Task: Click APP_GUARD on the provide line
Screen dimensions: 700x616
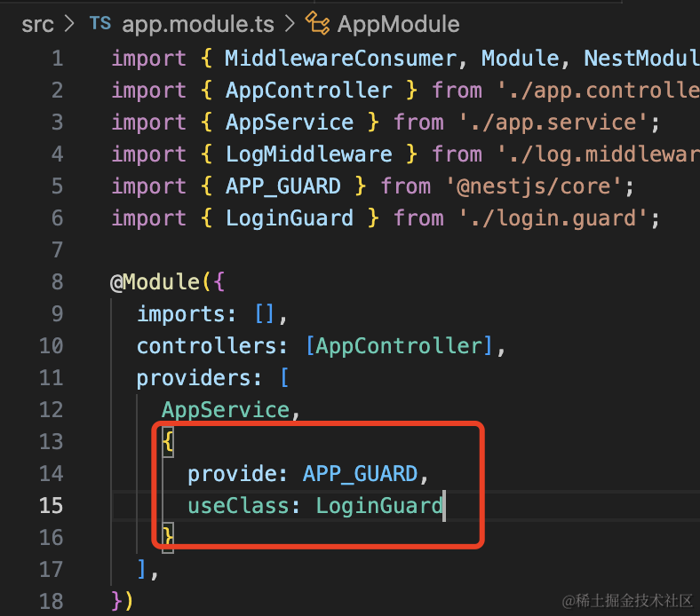Action: tap(360, 474)
